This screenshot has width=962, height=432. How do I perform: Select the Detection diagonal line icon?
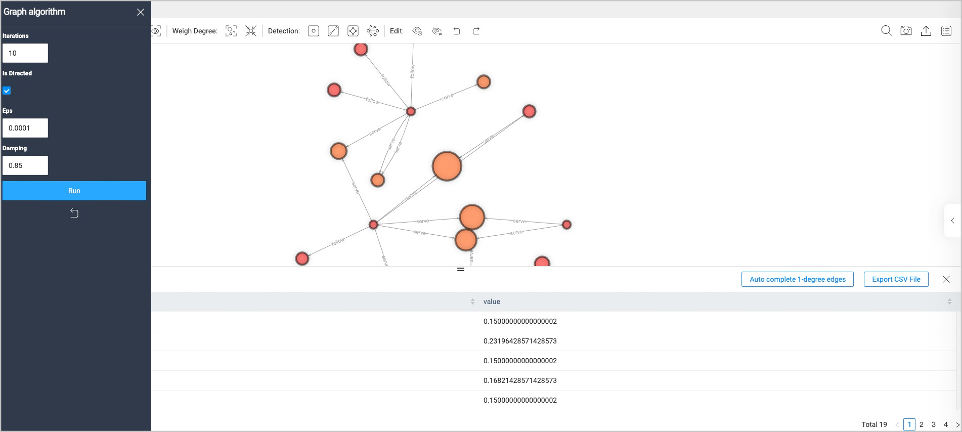333,31
